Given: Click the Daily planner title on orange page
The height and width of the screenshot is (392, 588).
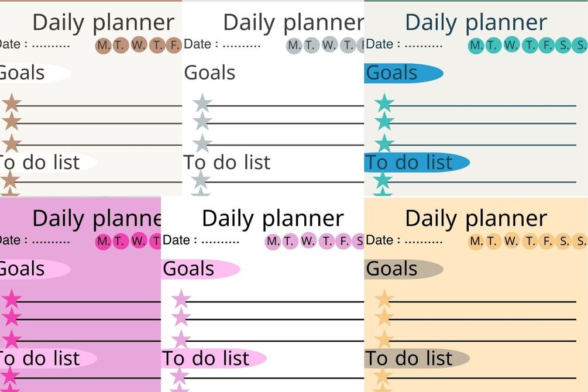Looking at the screenshot, I should pyautogui.click(x=476, y=219).
